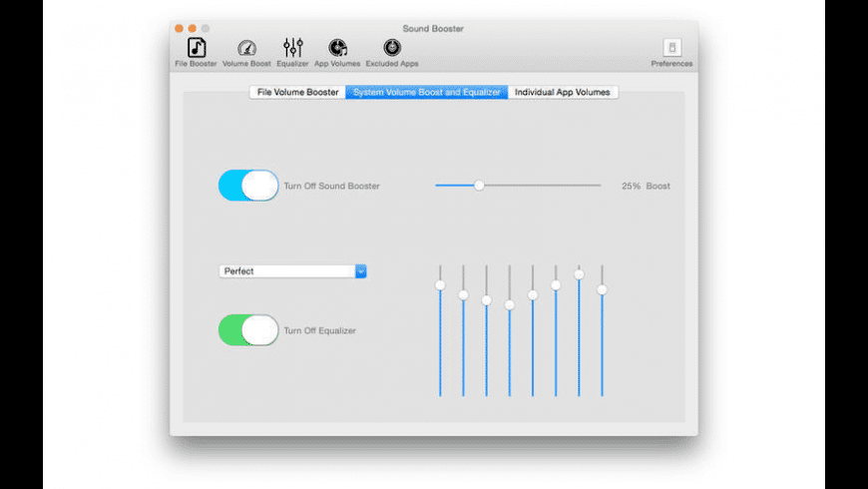The height and width of the screenshot is (489, 868).
Task: Open the Perfect equalizer preset dropdown
Action: pyautogui.click(x=292, y=271)
